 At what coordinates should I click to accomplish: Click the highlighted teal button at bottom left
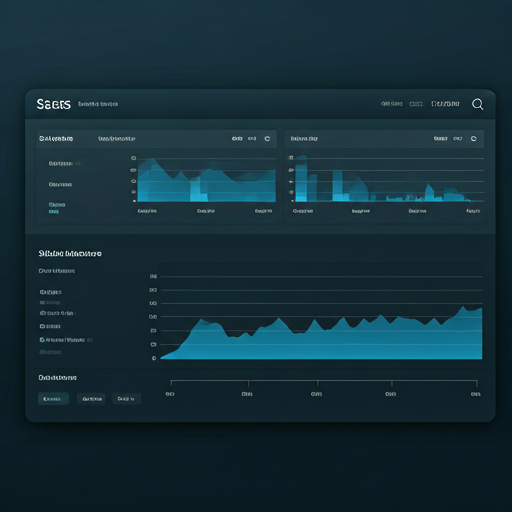point(53,399)
